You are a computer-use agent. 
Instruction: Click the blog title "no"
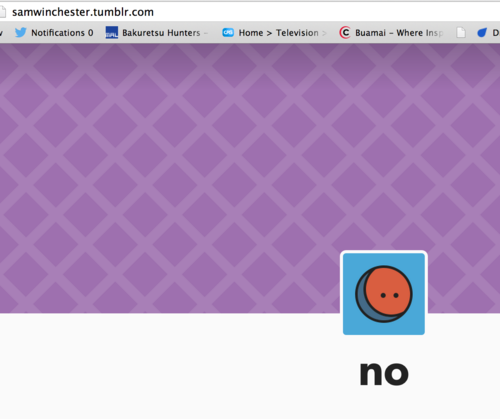click(384, 373)
